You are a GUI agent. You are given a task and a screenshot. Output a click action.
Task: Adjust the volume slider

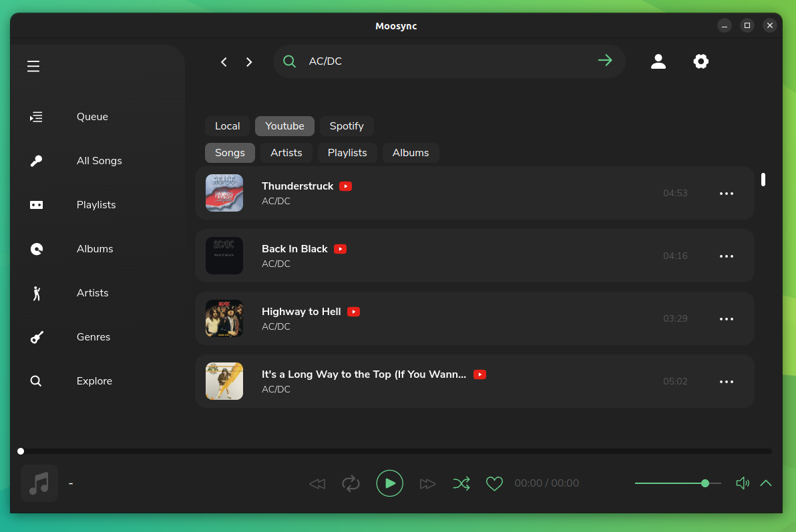pos(678,483)
